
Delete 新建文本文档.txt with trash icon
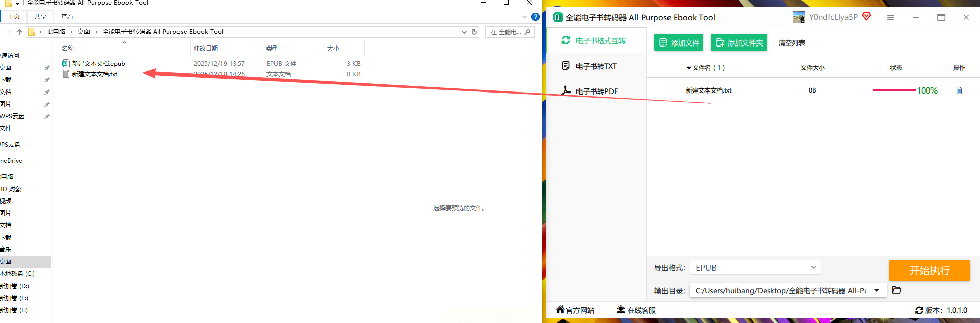959,90
